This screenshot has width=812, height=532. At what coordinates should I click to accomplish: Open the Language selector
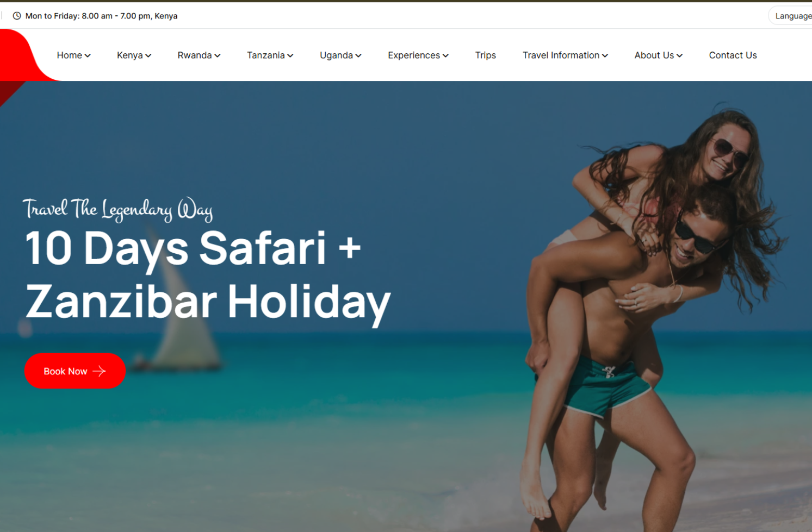point(791,16)
